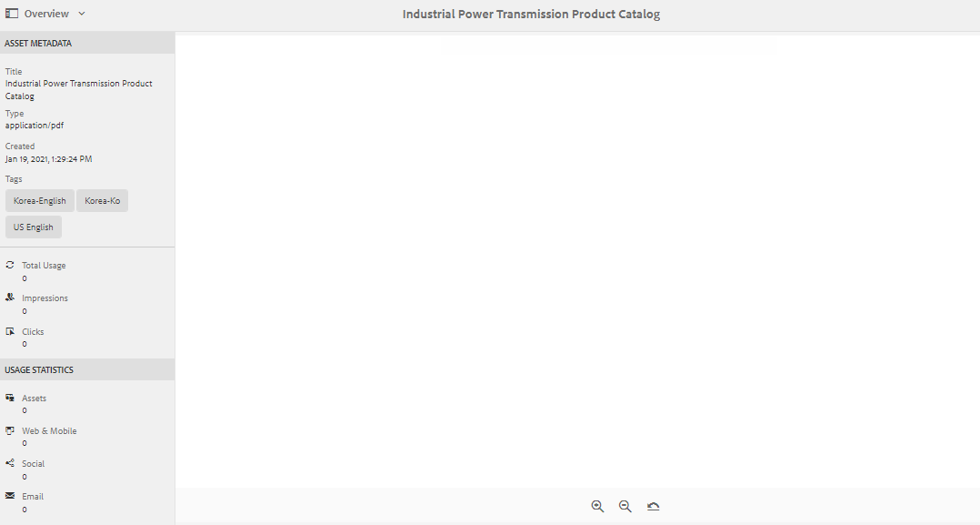Click the Industrial Power Transmission Product Catalog title

78,89
